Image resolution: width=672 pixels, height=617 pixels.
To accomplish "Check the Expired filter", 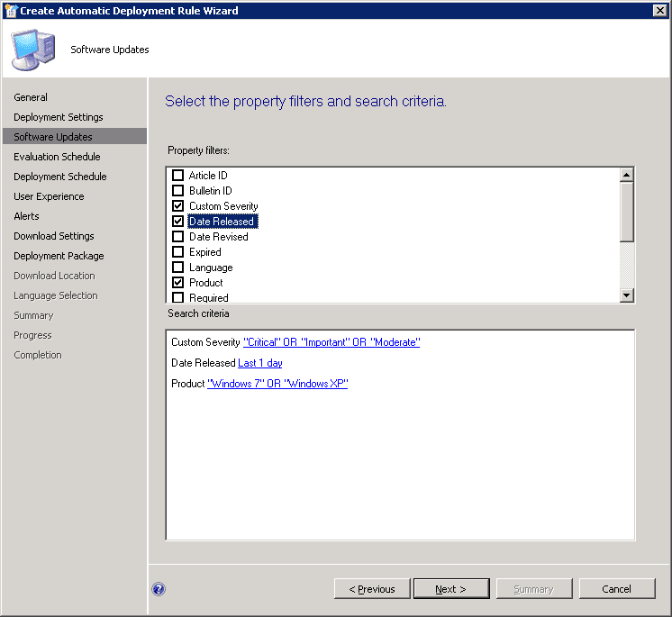I will pyautogui.click(x=177, y=252).
